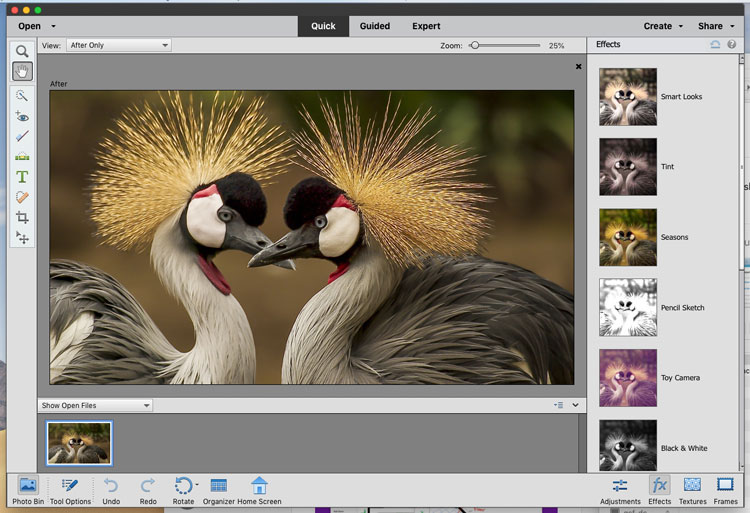Select the Straighten tool
This screenshot has width=750, height=513.
[22, 156]
